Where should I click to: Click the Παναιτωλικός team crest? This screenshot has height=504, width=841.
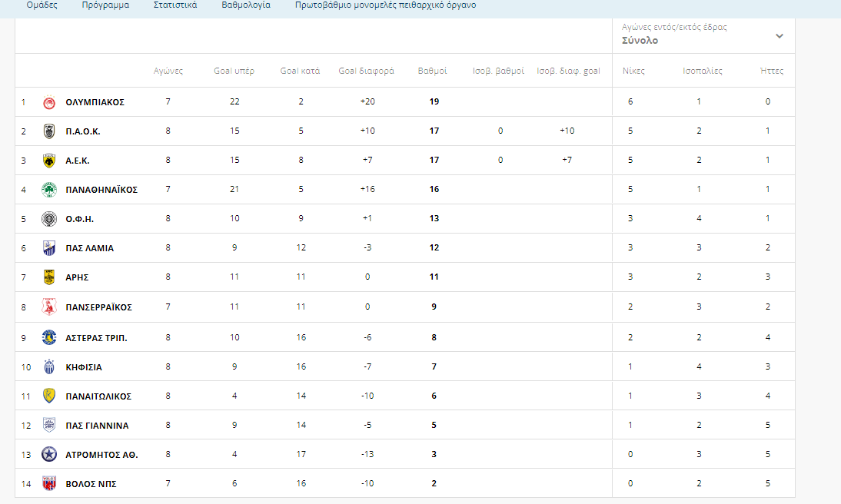pyautogui.click(x=48, y=396)
